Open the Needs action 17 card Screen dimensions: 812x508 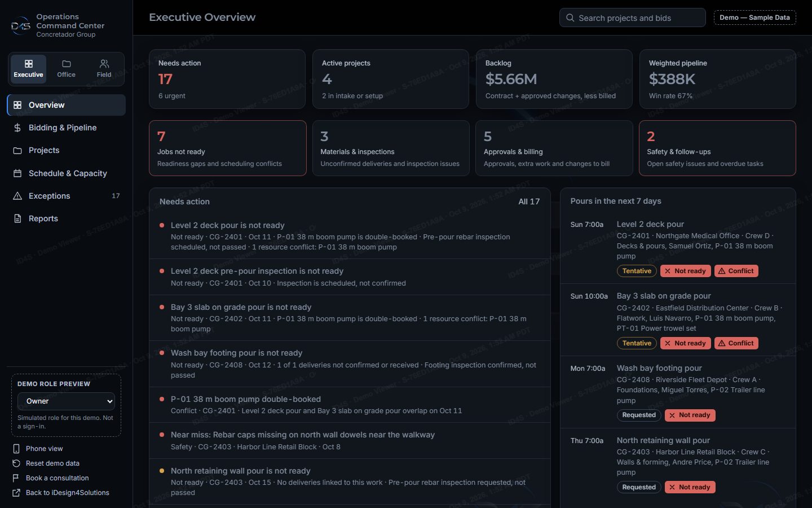pos(227,79)
